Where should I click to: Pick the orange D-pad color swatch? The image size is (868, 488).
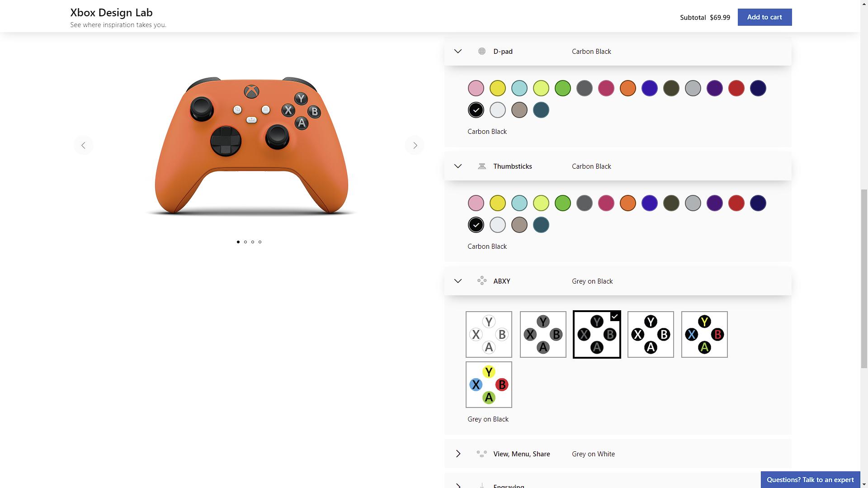(628, 88)
